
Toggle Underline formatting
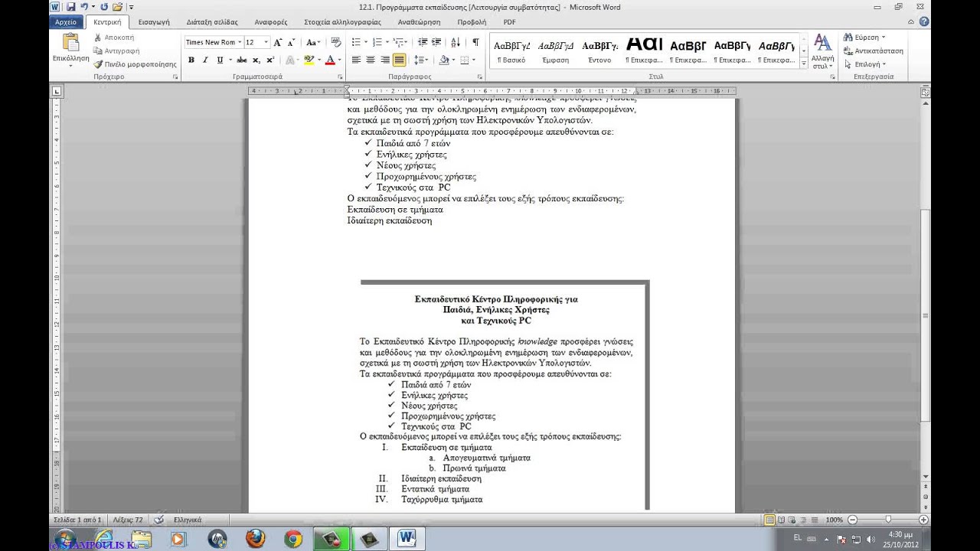tap(220, 60)
